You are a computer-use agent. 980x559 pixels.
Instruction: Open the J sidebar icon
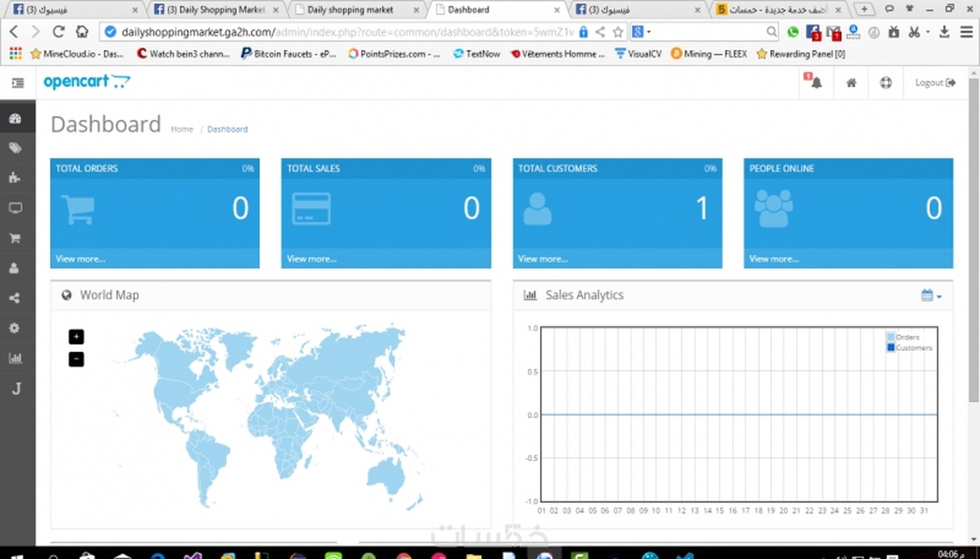point(16,389)
